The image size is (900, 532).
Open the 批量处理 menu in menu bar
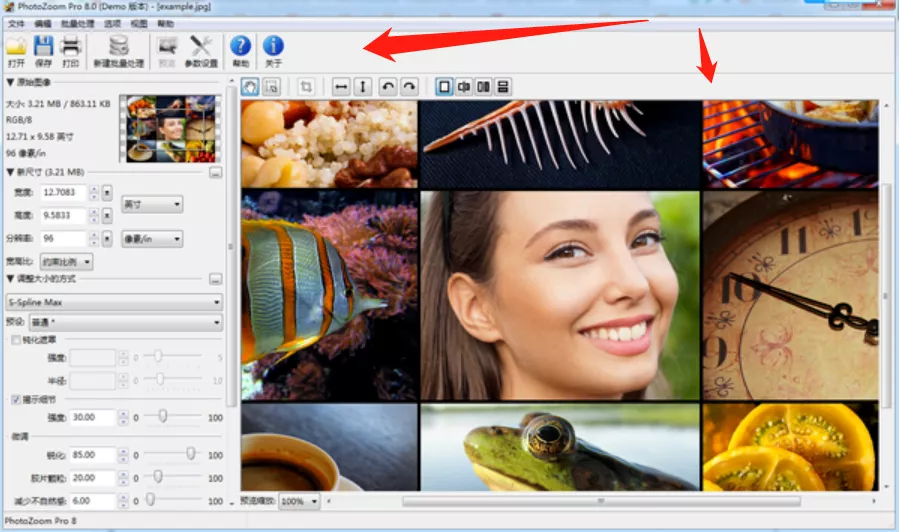pyautogui.click(x=76, y=23)
